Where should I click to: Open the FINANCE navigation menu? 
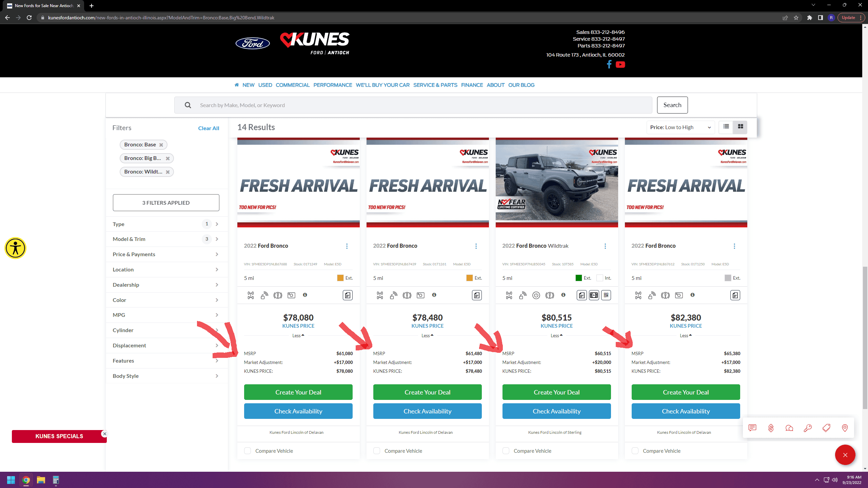pos(472,85)
